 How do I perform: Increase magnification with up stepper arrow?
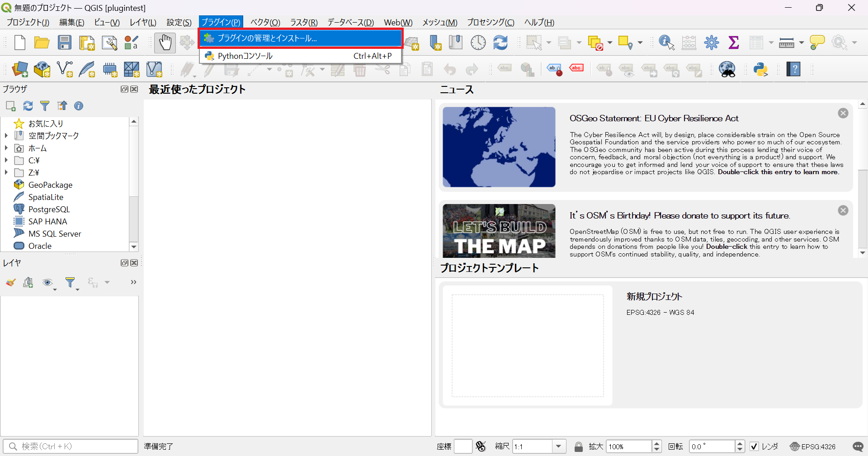point(657,443)
